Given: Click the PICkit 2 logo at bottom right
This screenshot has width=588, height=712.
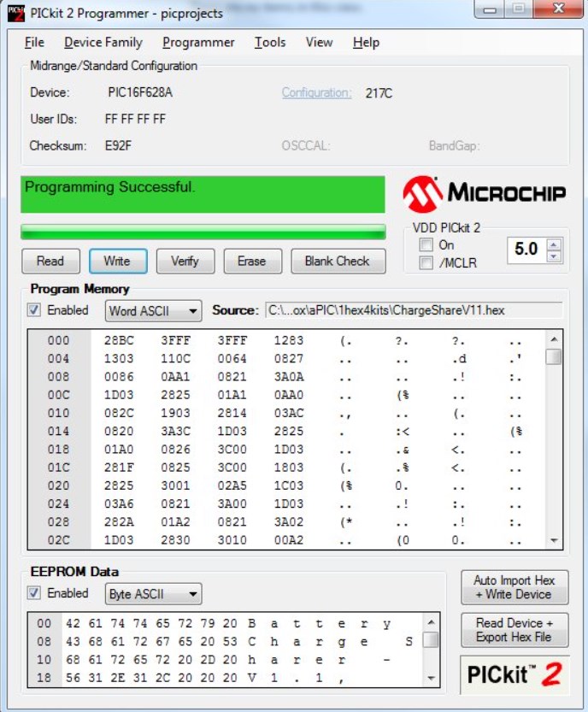Looking at the screenshot, I should pyautogui.click(x=514, y=674).
